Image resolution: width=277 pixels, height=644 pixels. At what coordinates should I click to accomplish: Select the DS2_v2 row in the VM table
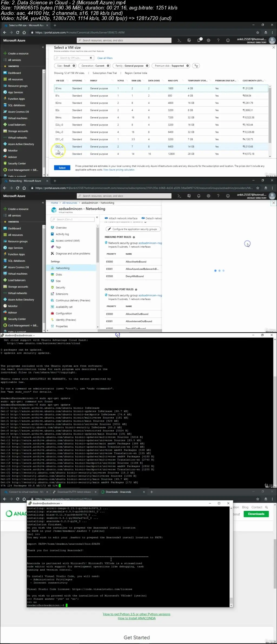(161, 147)
